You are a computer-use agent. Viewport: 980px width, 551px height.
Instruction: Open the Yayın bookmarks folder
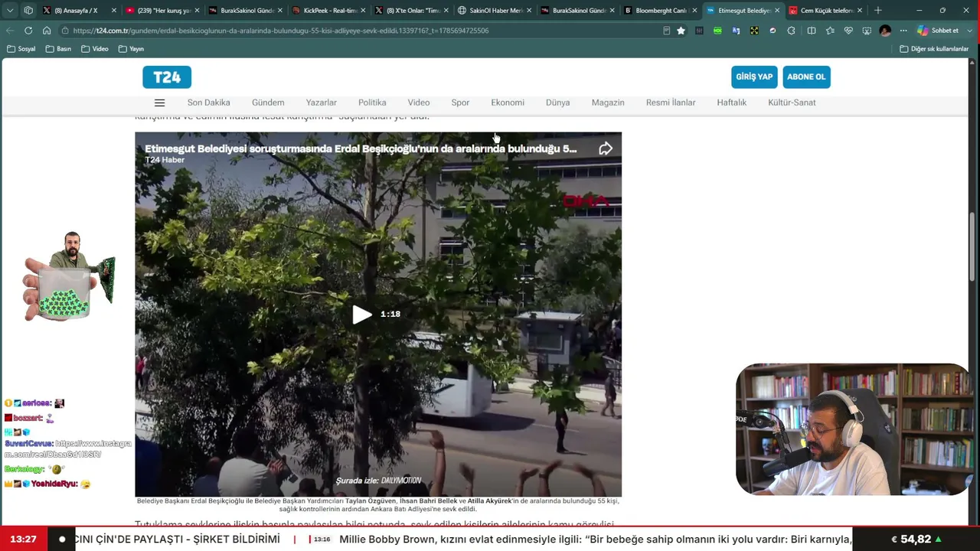pos(132,49)
